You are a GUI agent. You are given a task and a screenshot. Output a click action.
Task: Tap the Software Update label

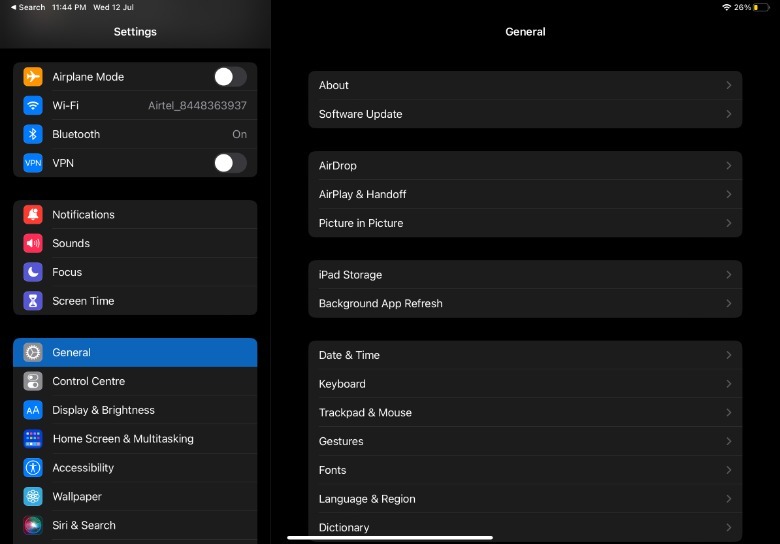[x=361, y=114]
